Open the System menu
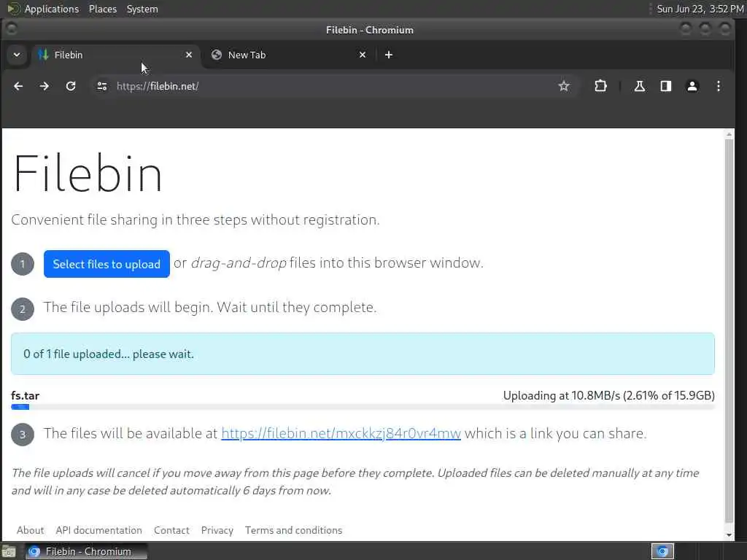Viewport: 747px width, 560px height. point(142,9)
